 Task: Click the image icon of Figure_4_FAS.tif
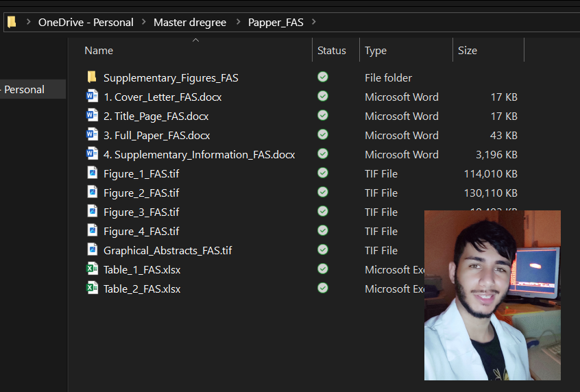pyautogui.click(x=93, y=230)
